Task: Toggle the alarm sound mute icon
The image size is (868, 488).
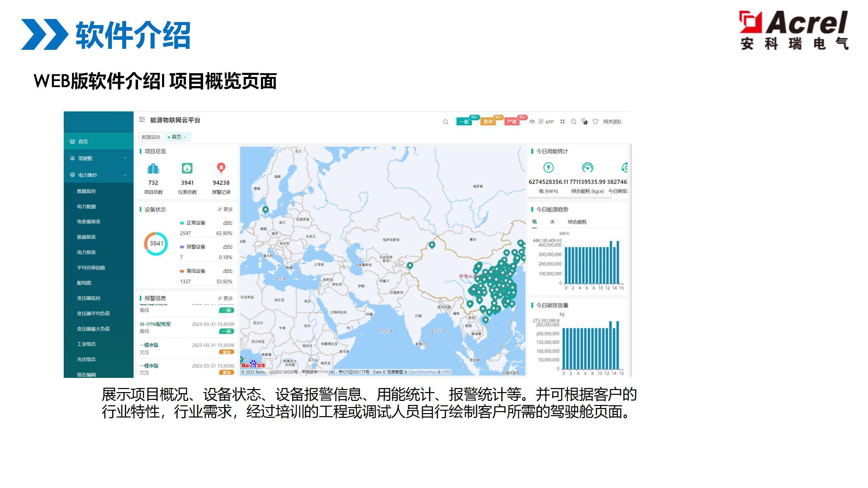Action: (532, 121)
